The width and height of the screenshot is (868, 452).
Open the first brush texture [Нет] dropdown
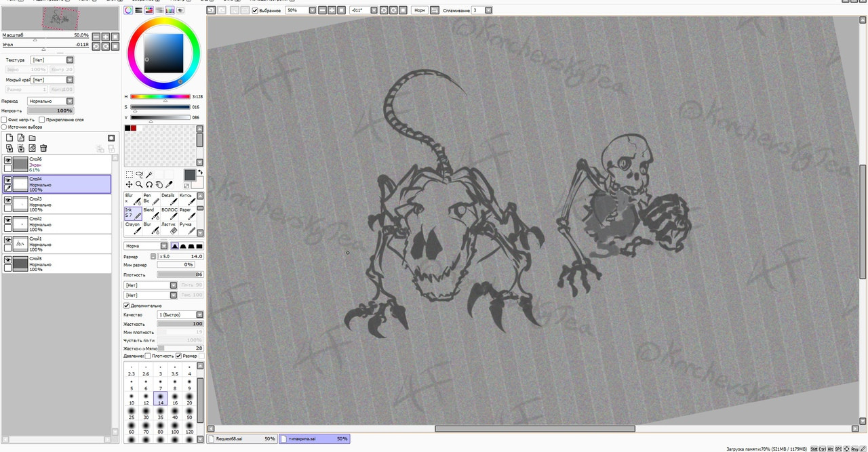(x=151, y=285)
